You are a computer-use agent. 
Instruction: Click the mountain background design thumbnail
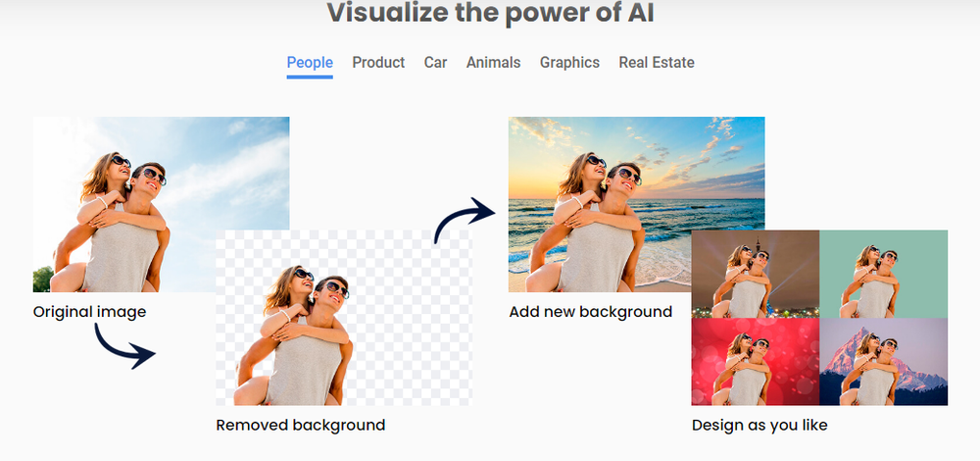click(884, 362)
